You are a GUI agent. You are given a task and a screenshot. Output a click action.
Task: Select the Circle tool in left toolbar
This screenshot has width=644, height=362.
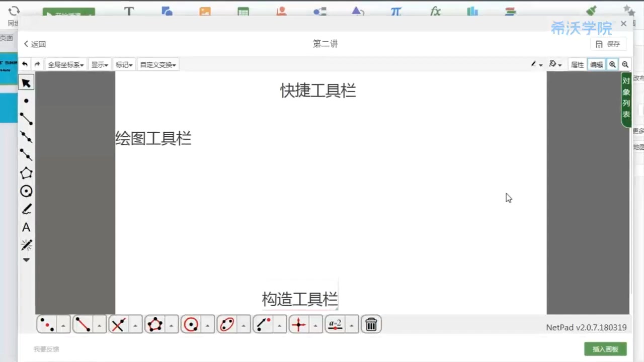coord(26,191)
